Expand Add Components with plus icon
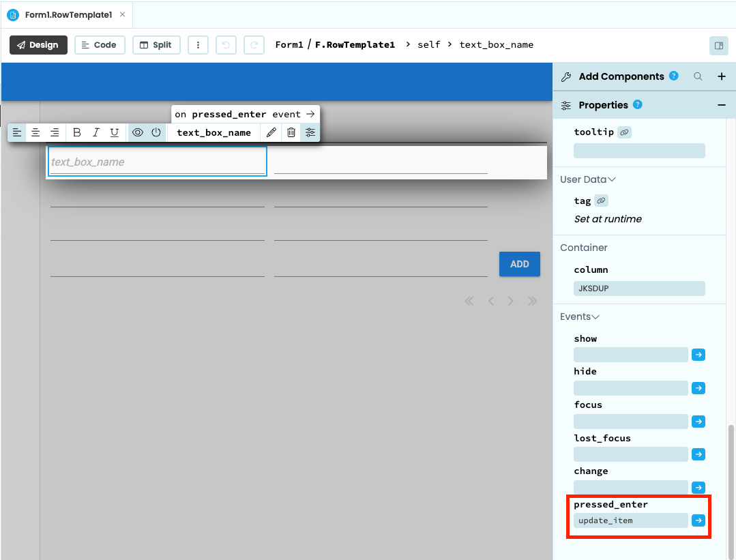 [722, 76]
